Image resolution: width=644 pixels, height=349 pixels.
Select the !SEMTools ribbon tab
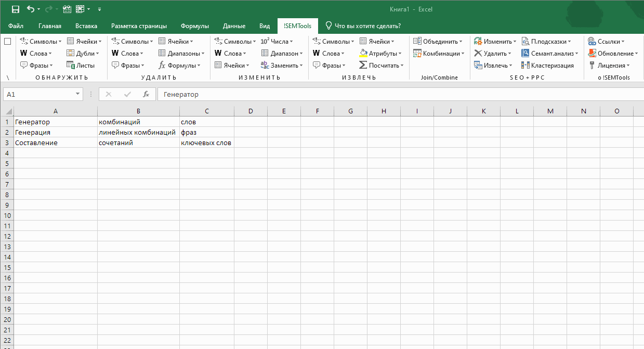[298, 26]
